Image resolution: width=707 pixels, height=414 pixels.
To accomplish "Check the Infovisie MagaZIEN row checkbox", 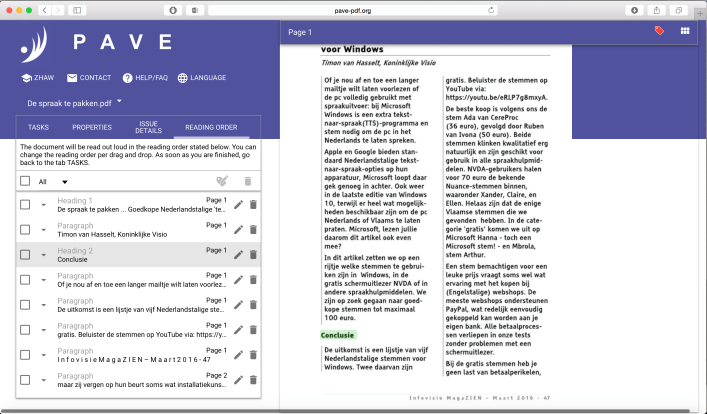I will click(25, 355).
